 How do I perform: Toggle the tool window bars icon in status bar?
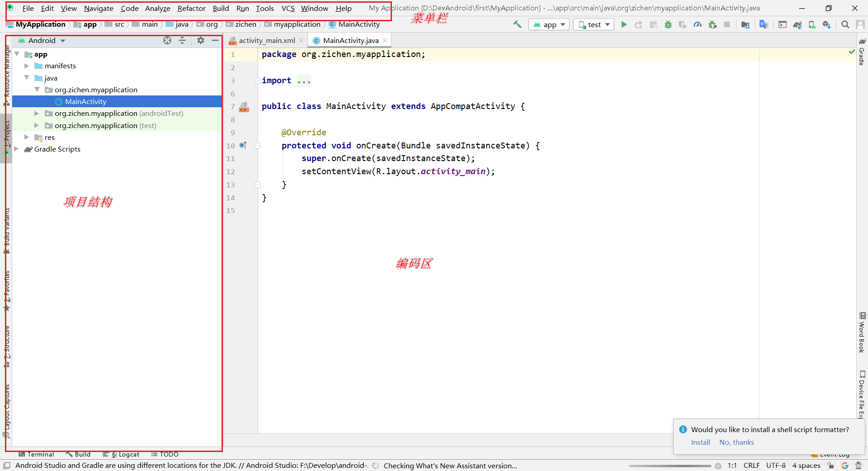[7, 465]
